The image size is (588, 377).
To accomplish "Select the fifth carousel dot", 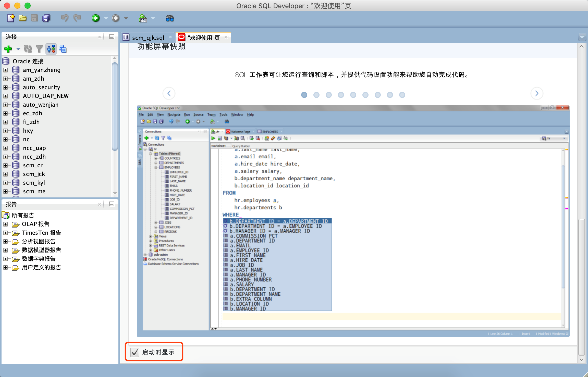I will tap(353, 95).
